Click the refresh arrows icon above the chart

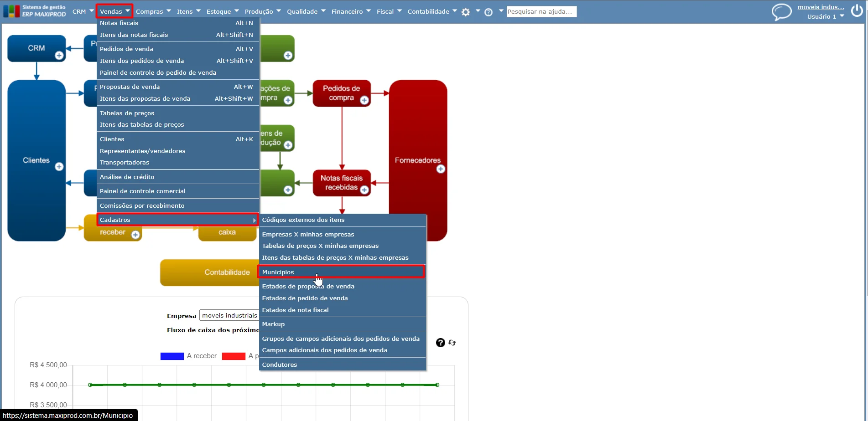[452, 343]
